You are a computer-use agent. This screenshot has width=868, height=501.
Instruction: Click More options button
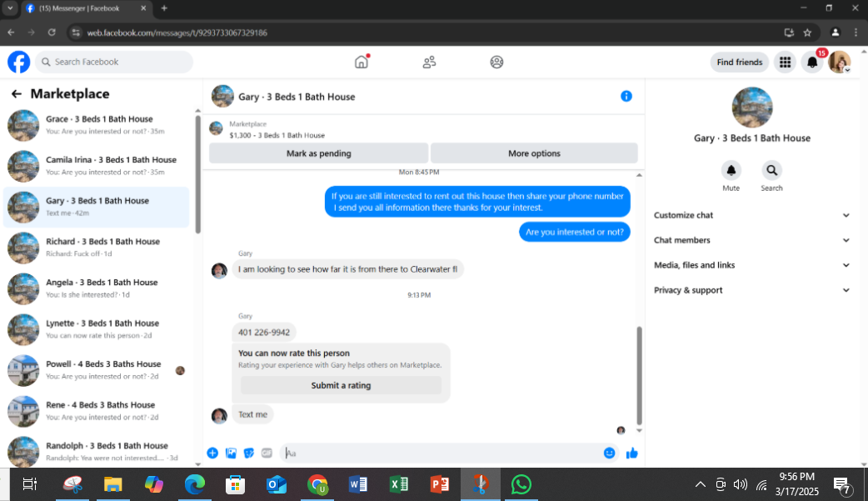tap(534, 153)
